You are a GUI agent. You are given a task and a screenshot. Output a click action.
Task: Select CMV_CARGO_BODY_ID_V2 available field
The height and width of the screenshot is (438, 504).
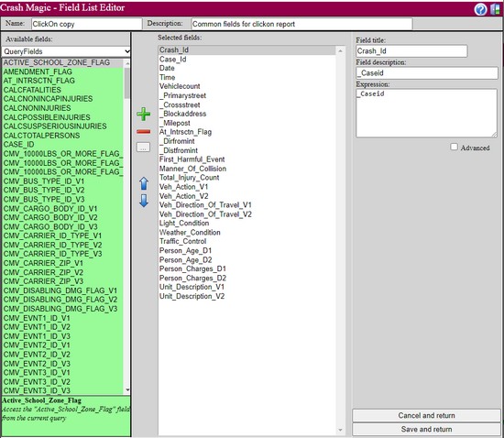coord(62,217)
